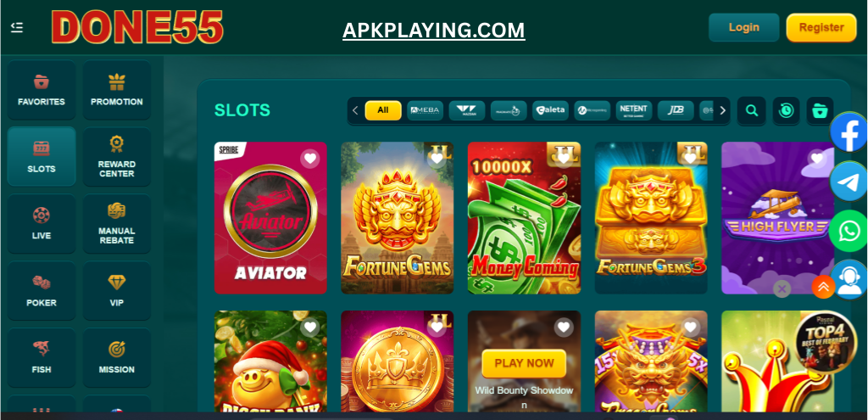Open the Facebook social icon
Screen dimensions: 868x420
coord(849,132)
